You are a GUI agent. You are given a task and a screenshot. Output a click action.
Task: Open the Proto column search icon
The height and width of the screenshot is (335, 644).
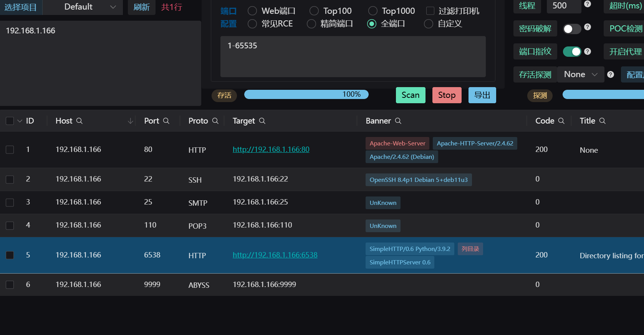point(215,121)
